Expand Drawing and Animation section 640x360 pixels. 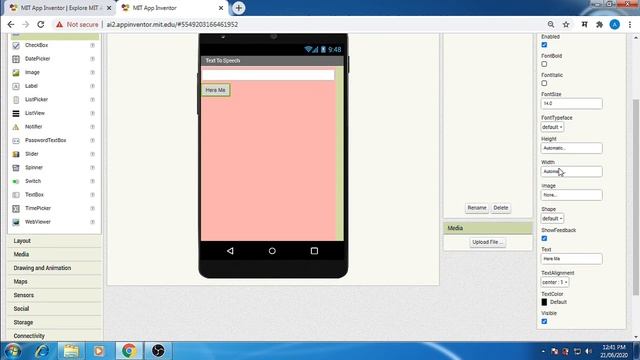tap(54, 268)
